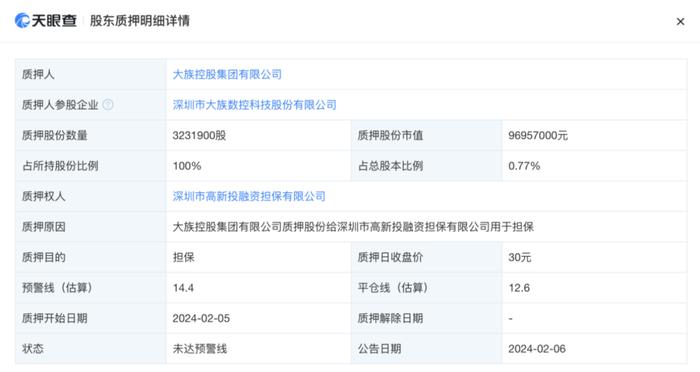700x372 pixels.
Task: Close the 股东质押明细详情 dialog
Action: coord(680,21)
